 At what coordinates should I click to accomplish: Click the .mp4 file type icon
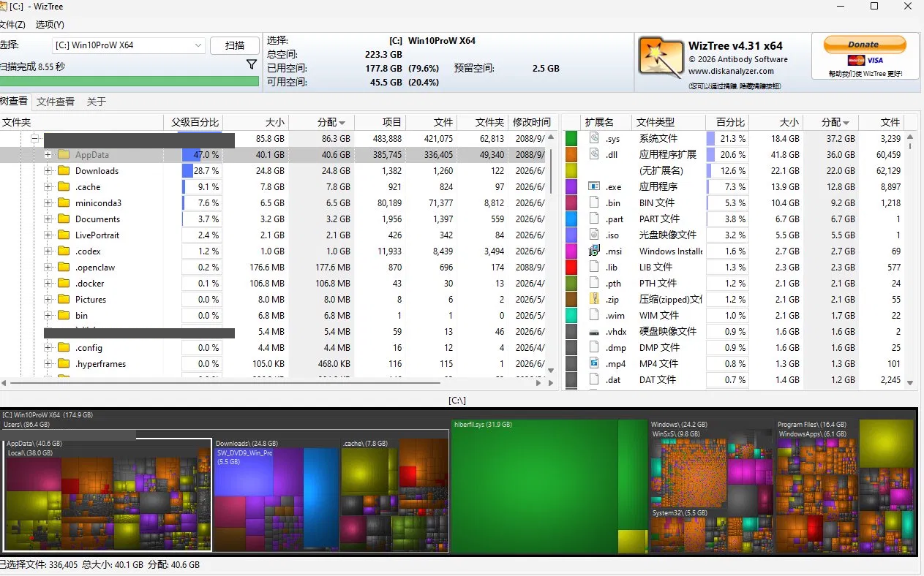(594, 363)
